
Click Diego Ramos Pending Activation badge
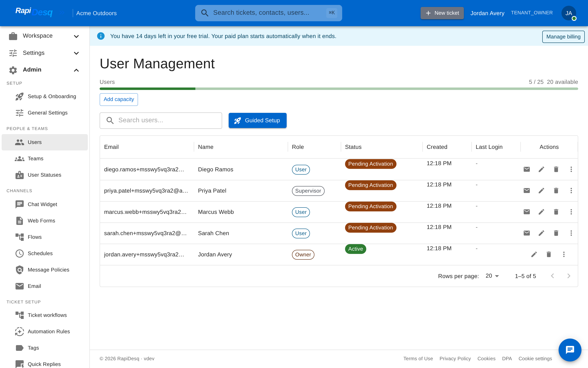click(371, 164)
